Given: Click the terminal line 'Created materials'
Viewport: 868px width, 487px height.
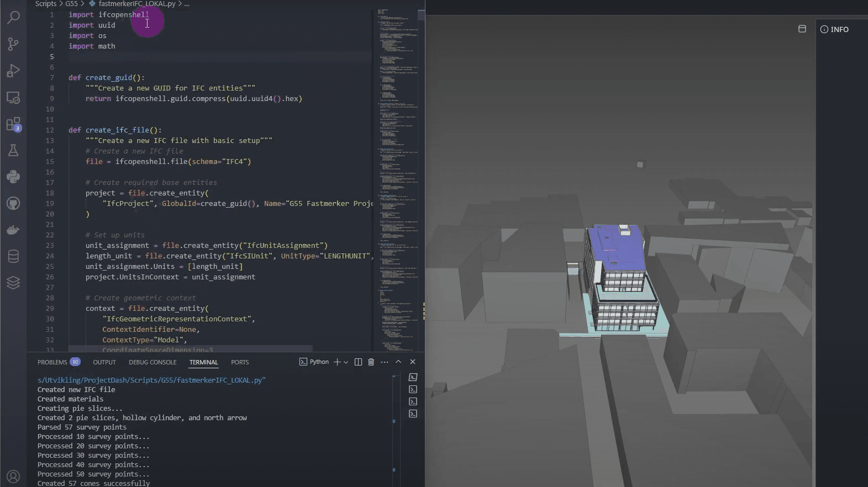Looking at the screenshot, I should (x=70, y=399).
